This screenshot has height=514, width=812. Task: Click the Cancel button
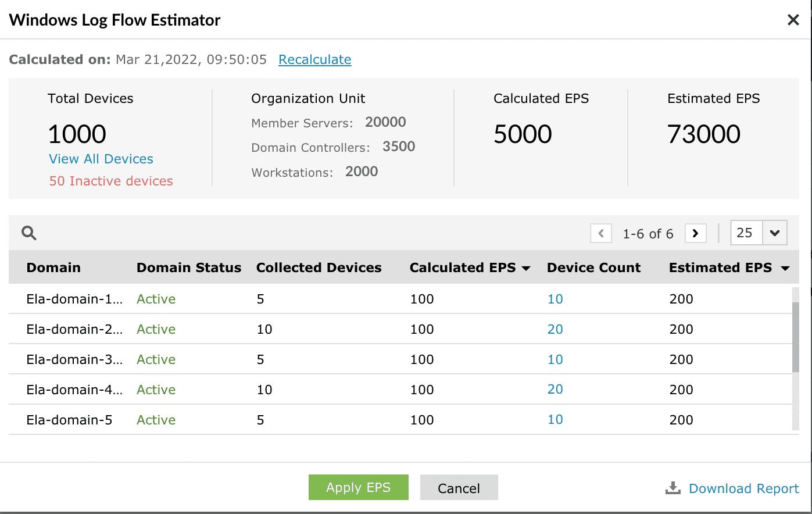(x=459, y=488)
